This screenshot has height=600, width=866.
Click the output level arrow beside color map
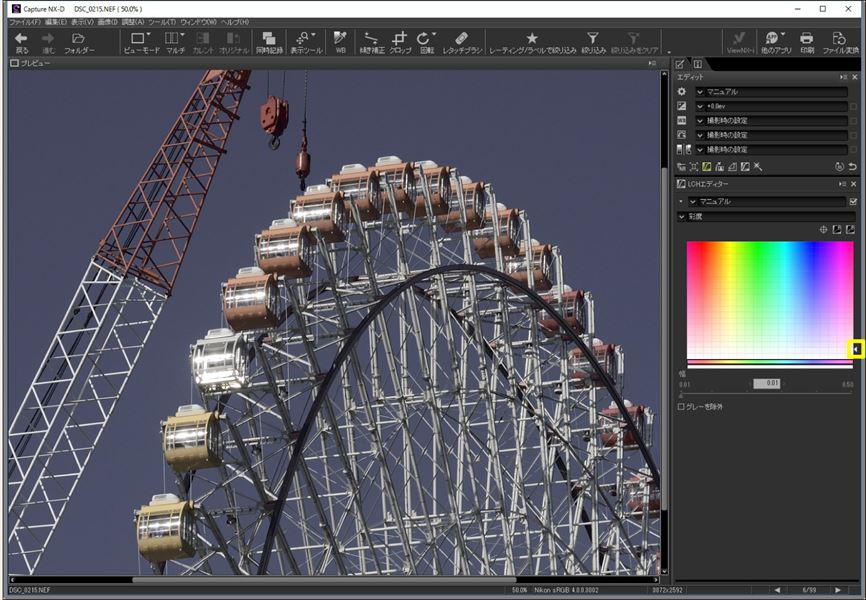(857, 349)
